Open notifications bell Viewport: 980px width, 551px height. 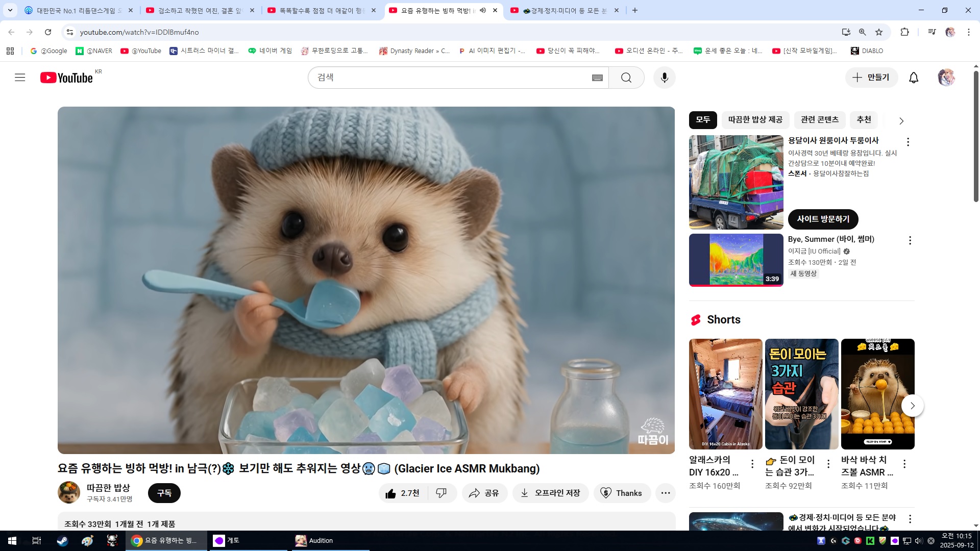coord(913,78)
